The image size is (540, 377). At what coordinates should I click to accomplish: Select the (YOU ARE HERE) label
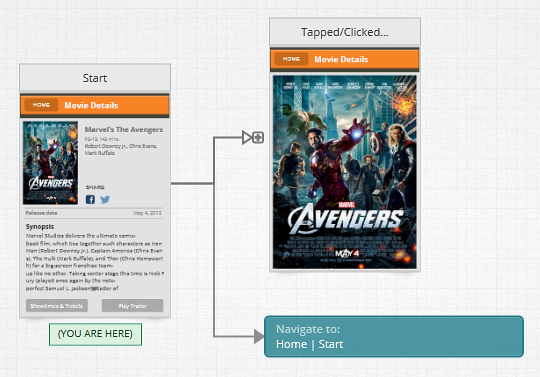tap(95, 334)
